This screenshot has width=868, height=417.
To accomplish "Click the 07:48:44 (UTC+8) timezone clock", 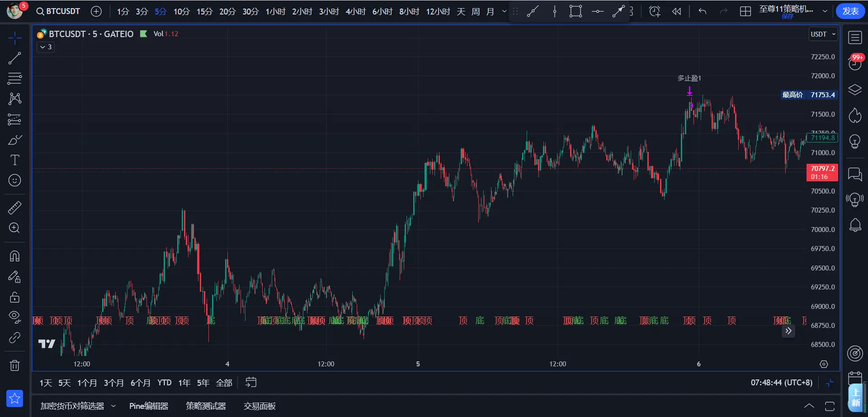I will point(782,383).
